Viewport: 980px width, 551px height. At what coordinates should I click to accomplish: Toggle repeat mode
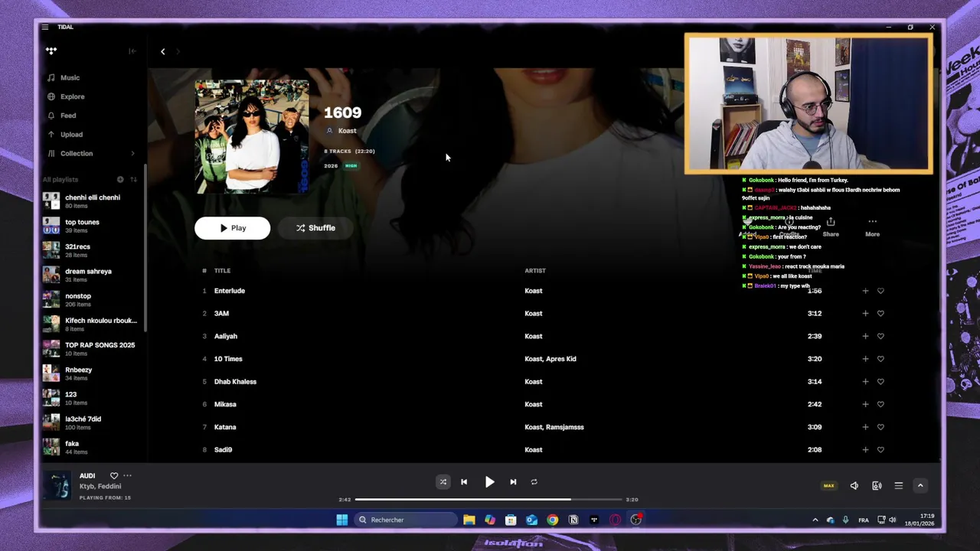click(x=534, y=482)
